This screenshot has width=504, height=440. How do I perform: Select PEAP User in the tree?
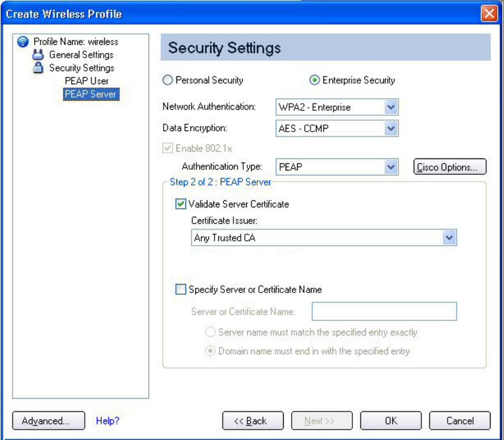(86, 81)
